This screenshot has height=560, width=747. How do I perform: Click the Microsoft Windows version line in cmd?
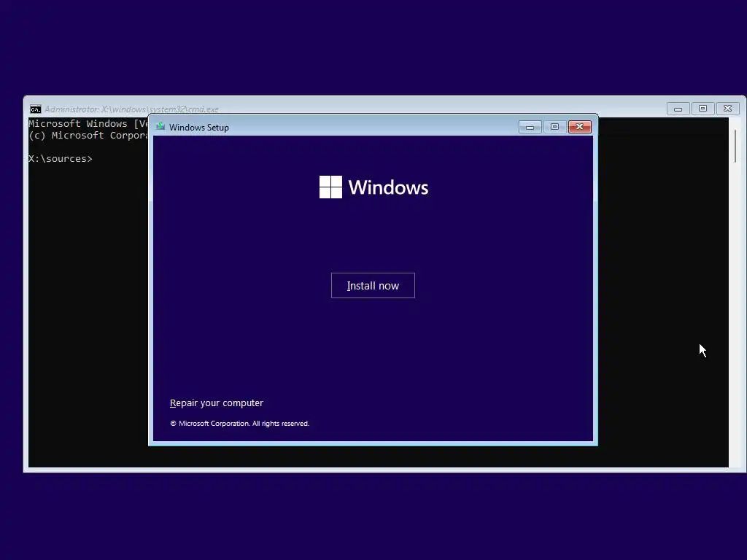click(88, 124)
